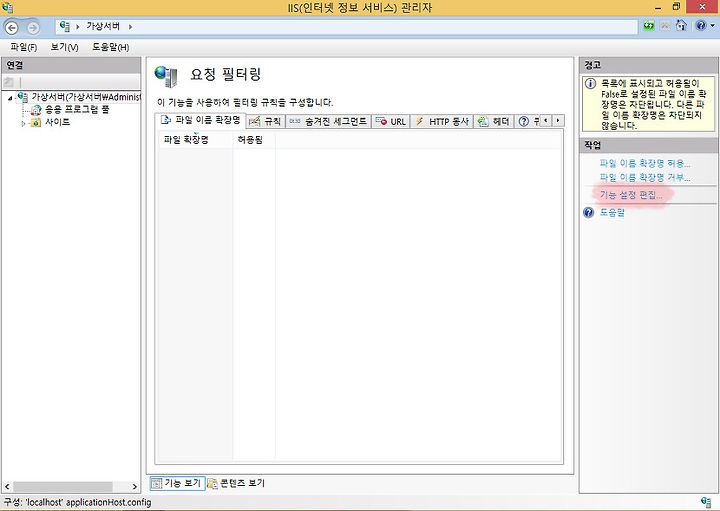The width and height of the screenshot is (720, 511).
Task: Open the help icon in the toolbar
Action: [701, 26]
